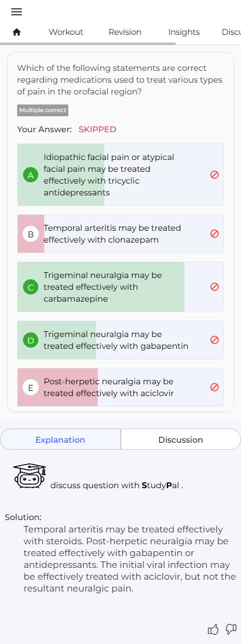The image size is (241, 644).
Task: Open the hamburger menu
Action: (16, 12)
